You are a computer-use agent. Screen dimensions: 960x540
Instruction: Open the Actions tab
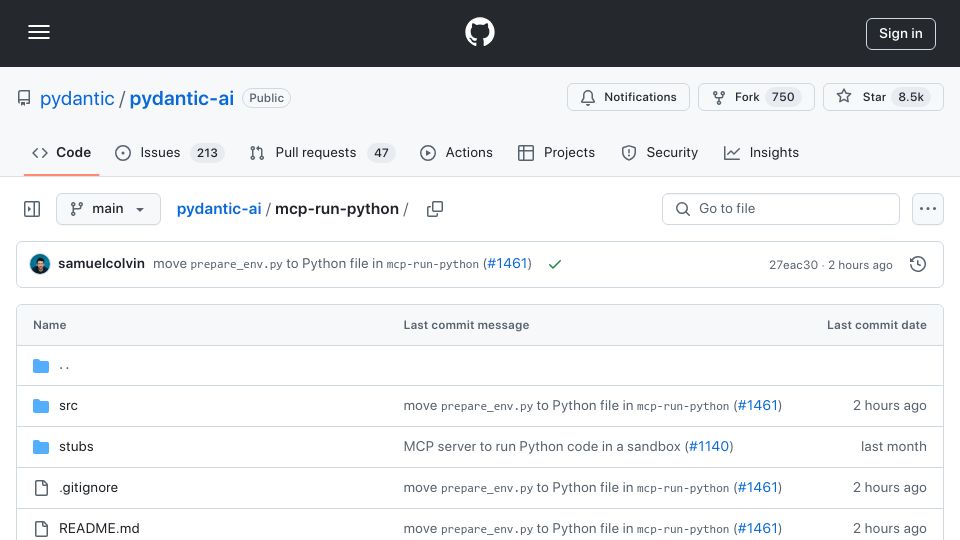pos(456,152)
